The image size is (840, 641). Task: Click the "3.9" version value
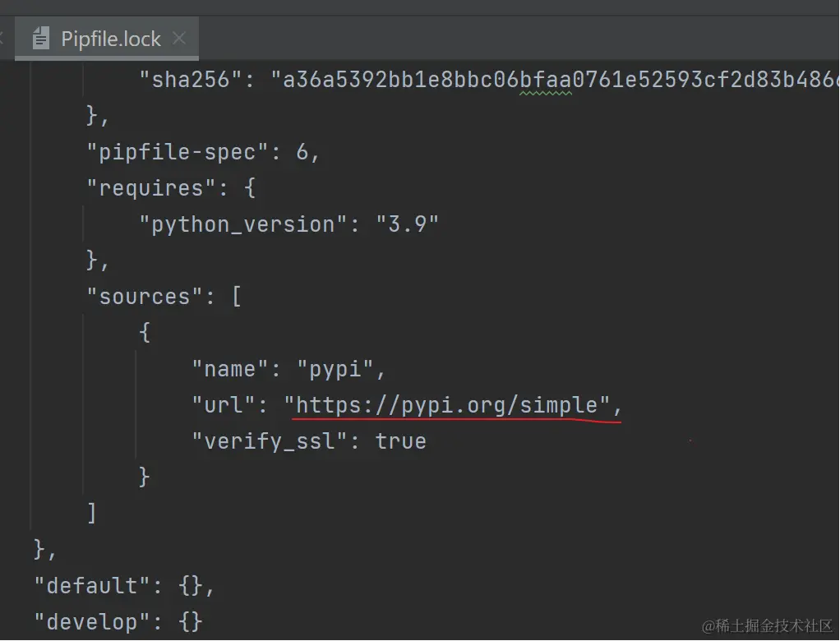tap(407, 224)
